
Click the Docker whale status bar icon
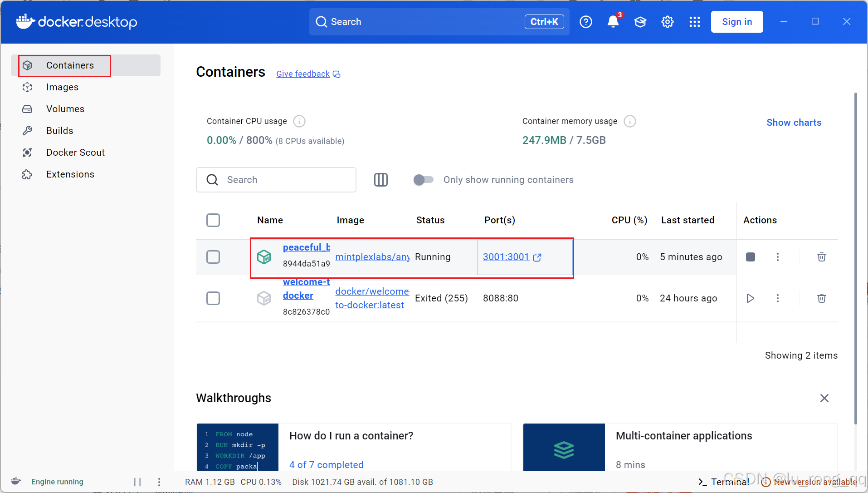16,481
